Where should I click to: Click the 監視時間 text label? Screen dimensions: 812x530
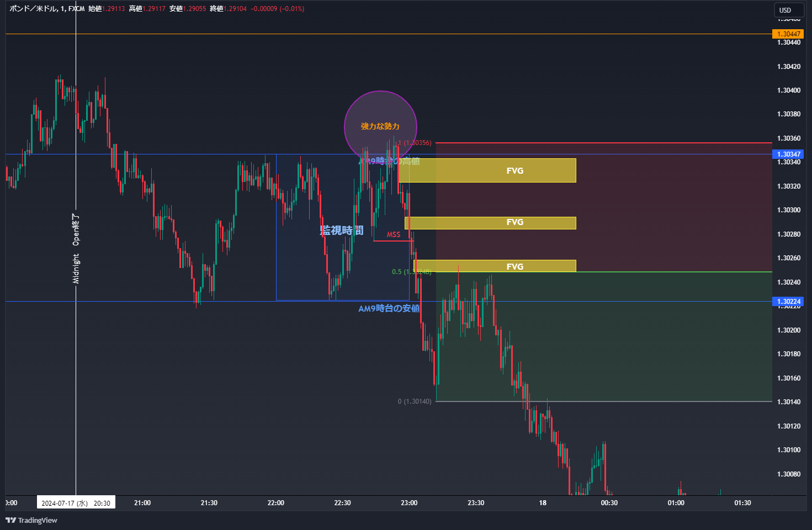[x=342, y=231]
